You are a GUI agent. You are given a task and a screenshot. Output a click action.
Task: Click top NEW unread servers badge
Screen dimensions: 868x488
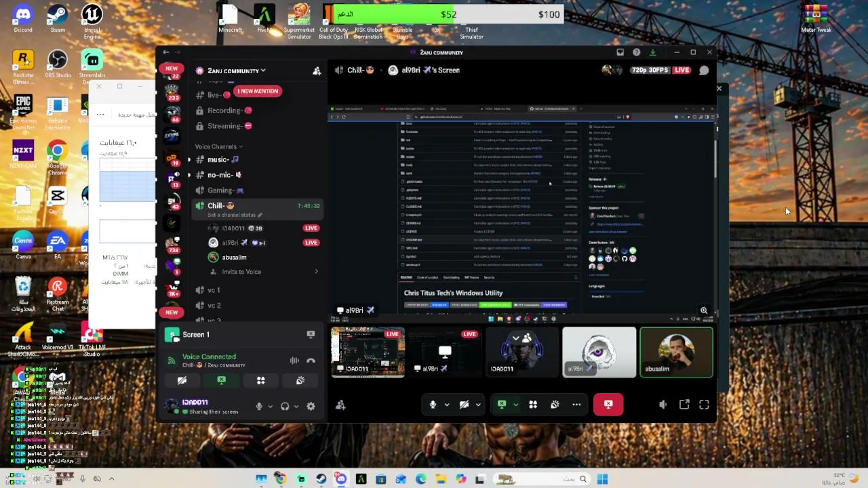click(172, 68)
